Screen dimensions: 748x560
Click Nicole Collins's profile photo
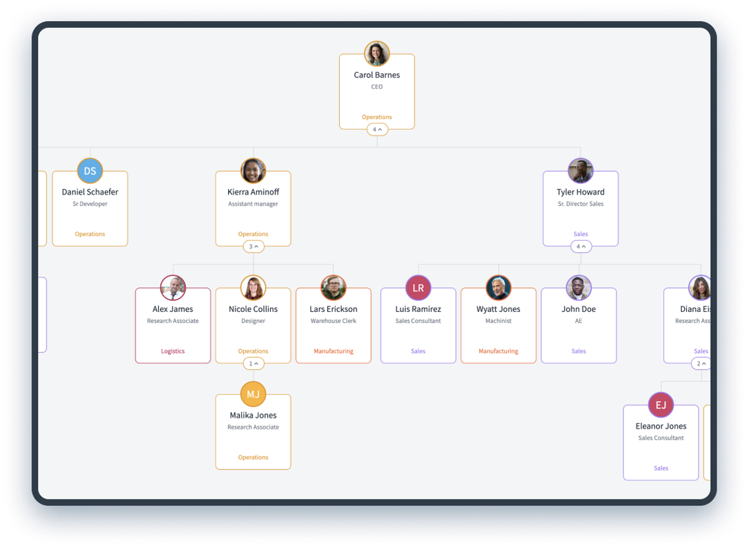pyautogui.click(x=253, y=287)
